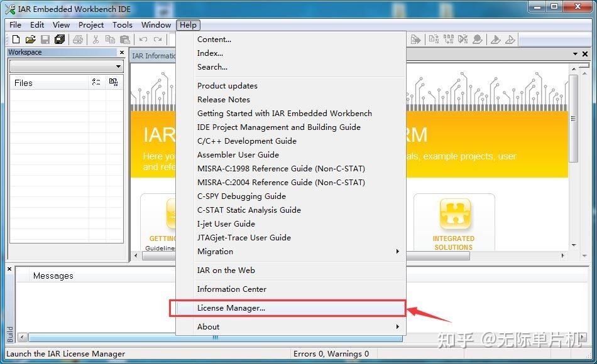Open the Project menu

point(90,24)
